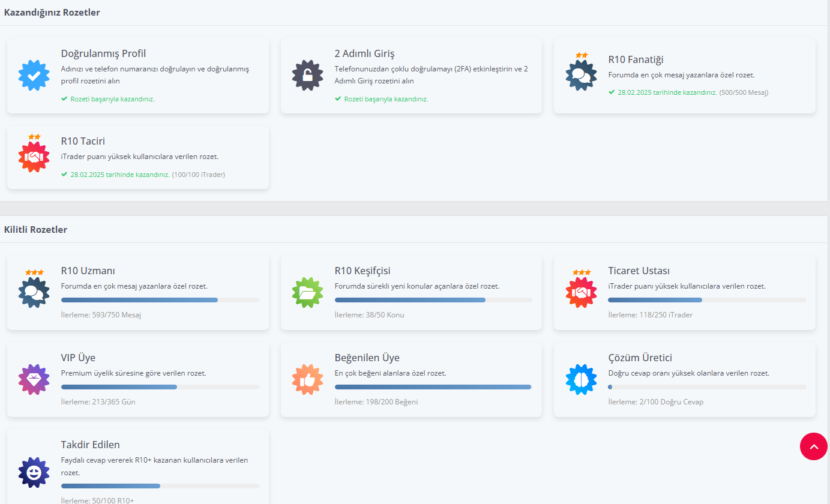
Task: Click the description text in the R10 Uzmanı card
Action: click(134, 286)
